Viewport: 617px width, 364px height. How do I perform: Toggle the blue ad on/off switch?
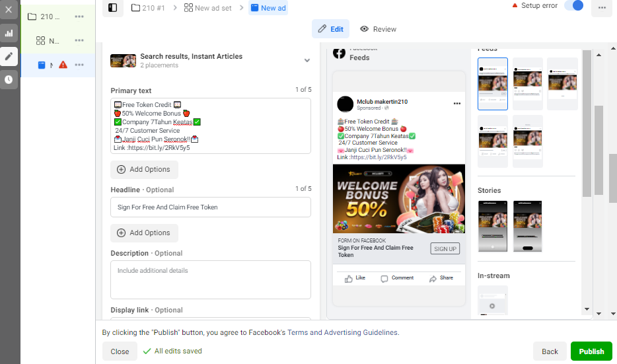tap(573, 5)
